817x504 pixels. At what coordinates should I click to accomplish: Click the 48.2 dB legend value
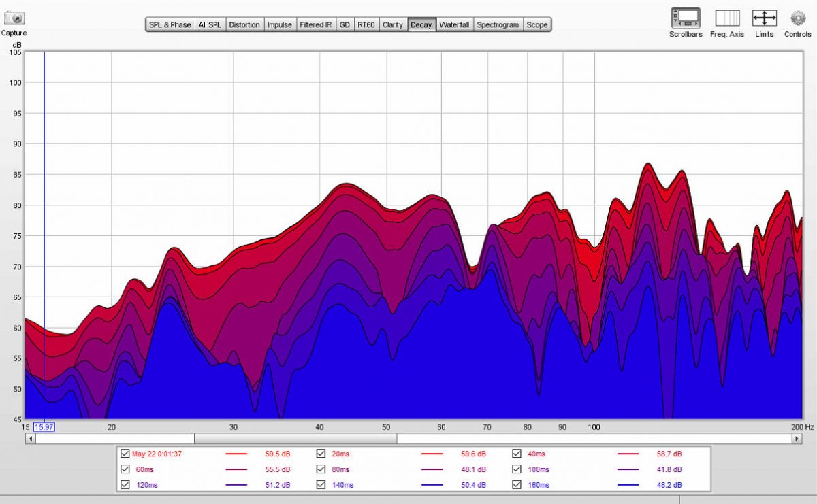669,485
